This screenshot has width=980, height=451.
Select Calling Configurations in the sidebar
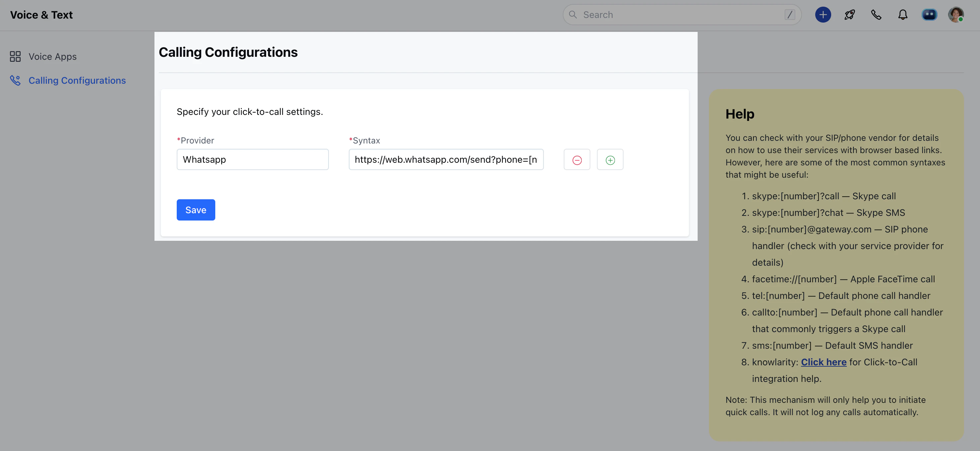click(77, 80)
